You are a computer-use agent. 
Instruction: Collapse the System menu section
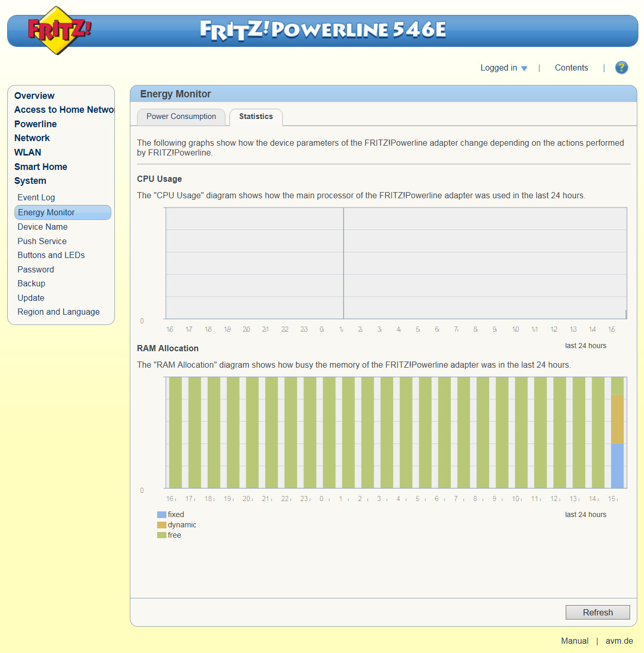tap(30, 181)
